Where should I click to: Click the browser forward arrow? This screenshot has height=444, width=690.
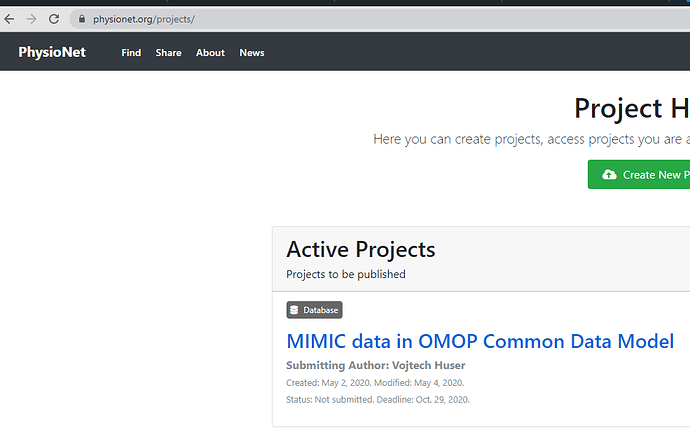31,19
